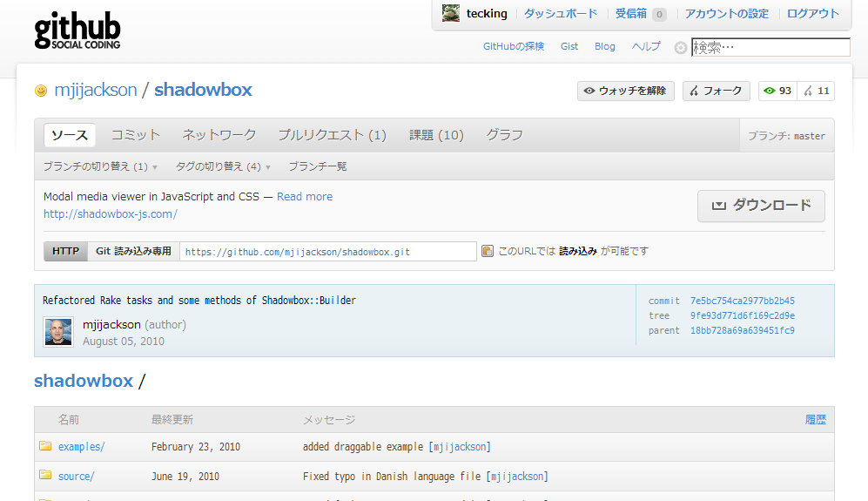Image resolution: width=868 pixels, height=501 pixels.
Task: View watchers count 93
Action: tap(777, 91)
